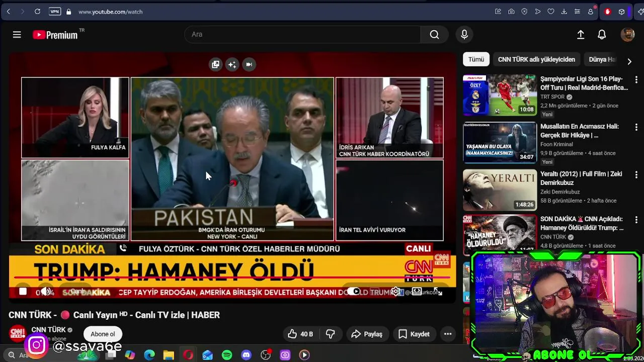This screenshot has height=362, width=644.
Task: Open the notifications bell
Action: coord(602,35)
